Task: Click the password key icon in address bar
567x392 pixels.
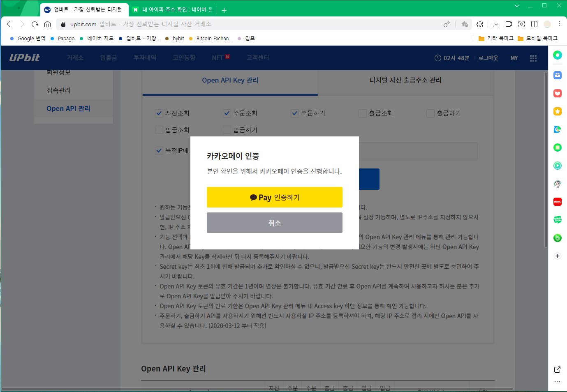Action: (x=447, y=24)
